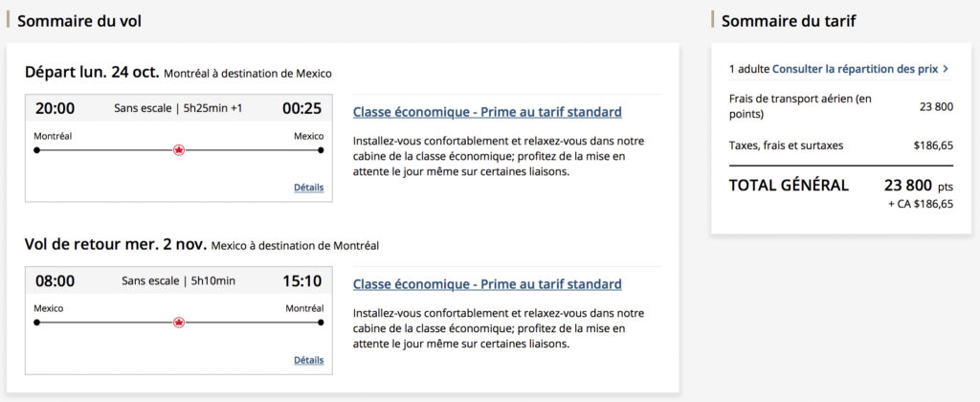The width and height of the screenshot is (980, 402).
Task: Click the Air Canada logo on the outbound flight line
Action: click(179, 150)
